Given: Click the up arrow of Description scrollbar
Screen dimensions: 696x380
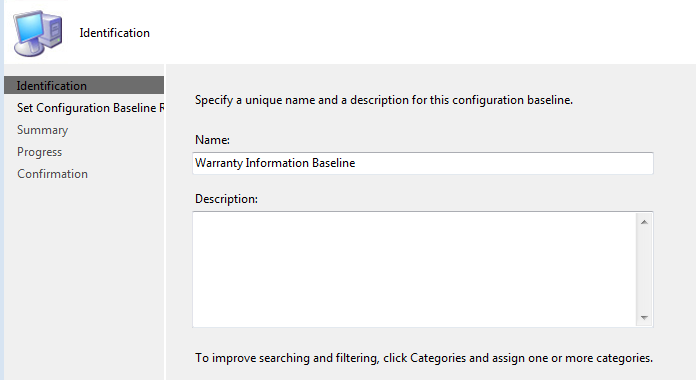Looking at the screenshot, I should pyautogui.click(x=644, y=222).
